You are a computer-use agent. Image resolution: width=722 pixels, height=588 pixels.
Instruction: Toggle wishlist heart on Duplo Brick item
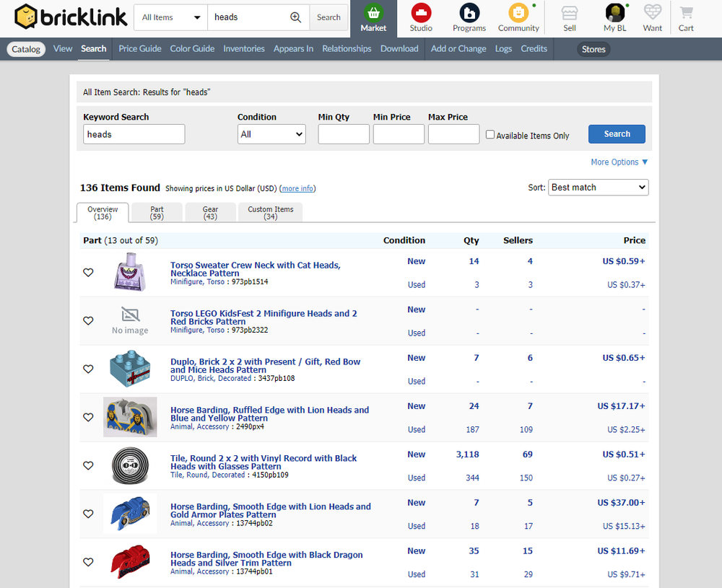[x=88, y=369]
